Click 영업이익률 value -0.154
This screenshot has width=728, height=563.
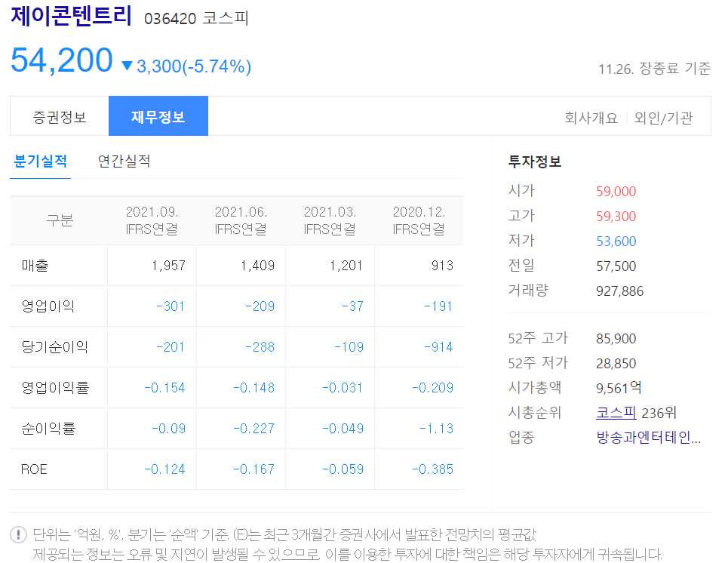click(164, 387)
